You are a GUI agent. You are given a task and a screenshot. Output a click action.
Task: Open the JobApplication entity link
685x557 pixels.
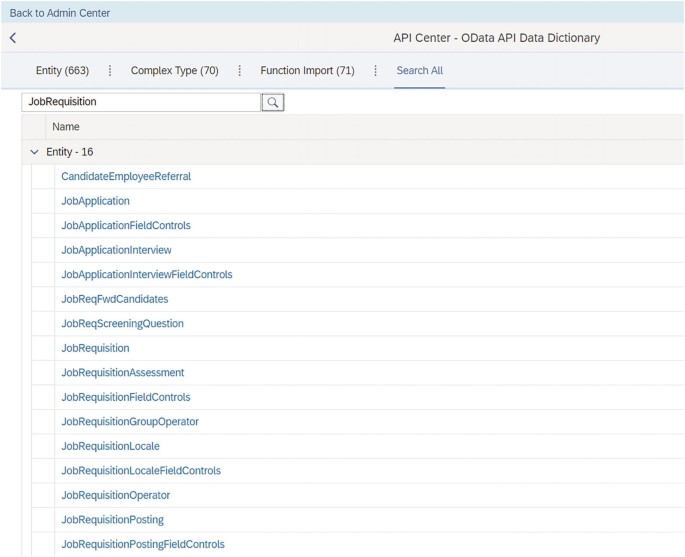click(95, 201)
